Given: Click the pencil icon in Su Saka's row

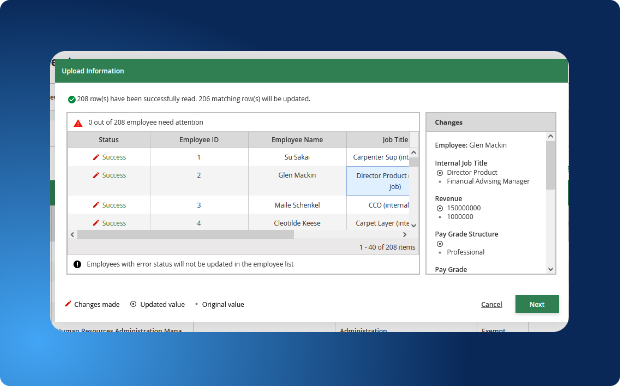Looking at the screenshot, I should tap(96, 157).
